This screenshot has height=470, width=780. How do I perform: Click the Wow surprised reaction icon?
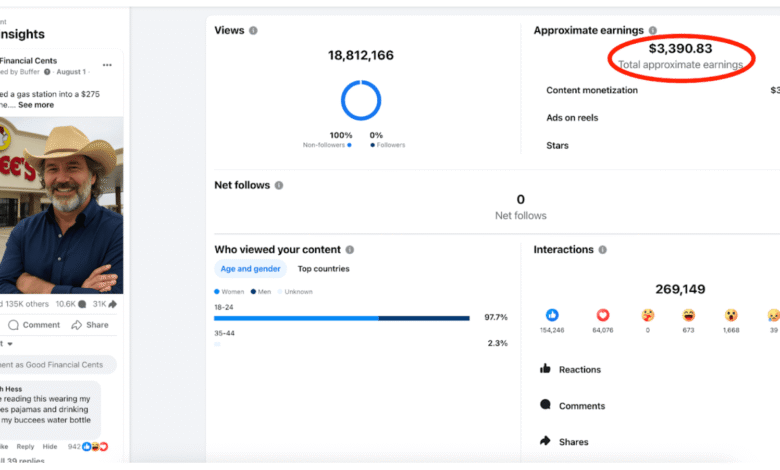click(x=731, y=315)
